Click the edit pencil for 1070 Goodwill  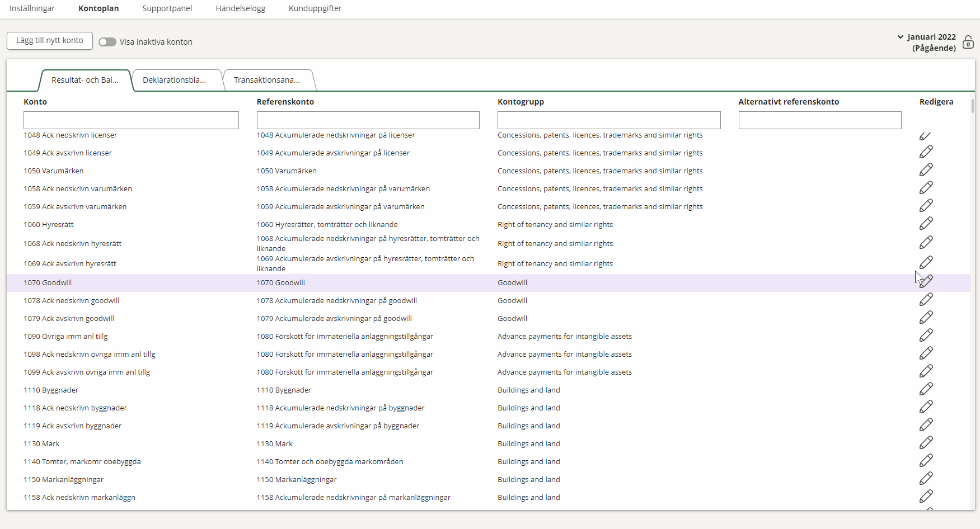click(x=926, y=281)
